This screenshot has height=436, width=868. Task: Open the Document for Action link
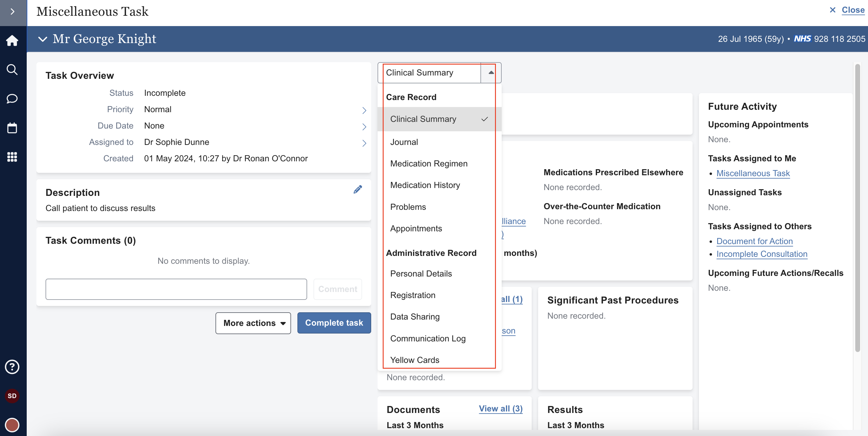[754, 241]
